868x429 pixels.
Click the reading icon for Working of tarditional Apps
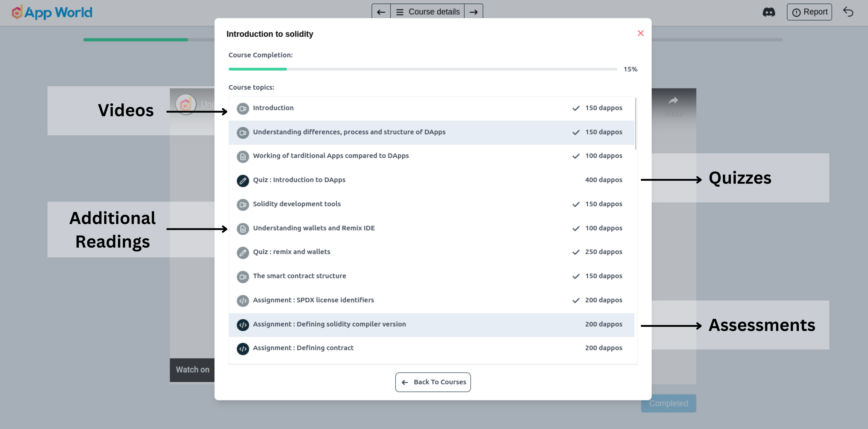click(x=243, y=156)
